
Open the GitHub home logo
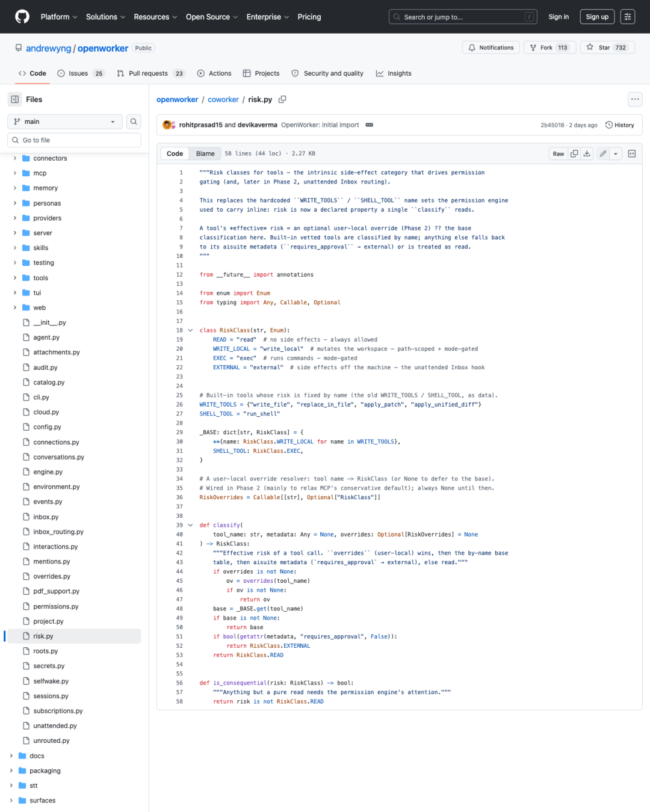22,17
